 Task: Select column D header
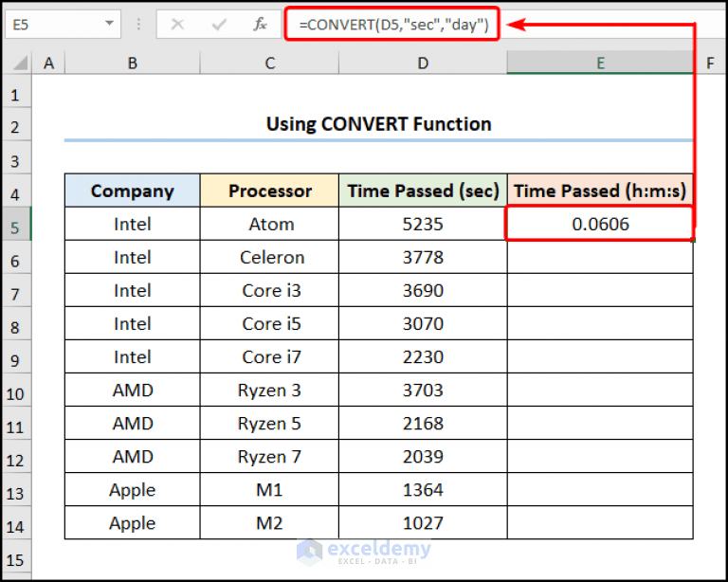click(423, 63)
